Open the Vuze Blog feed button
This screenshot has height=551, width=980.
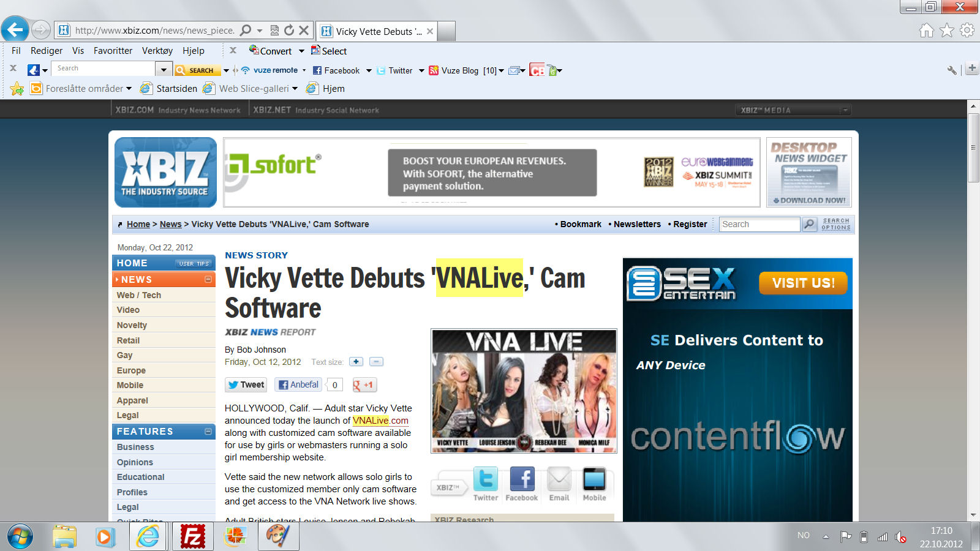(462, 70)
